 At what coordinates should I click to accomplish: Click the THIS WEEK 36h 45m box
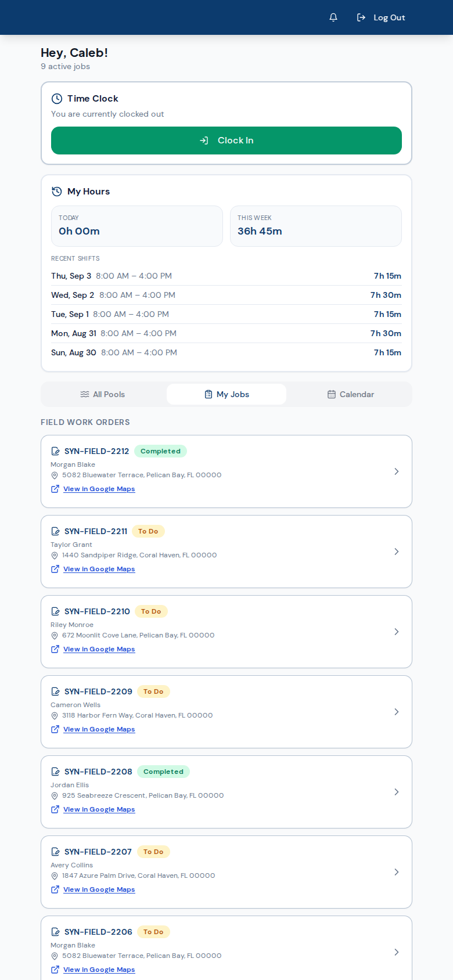[316, 226]
